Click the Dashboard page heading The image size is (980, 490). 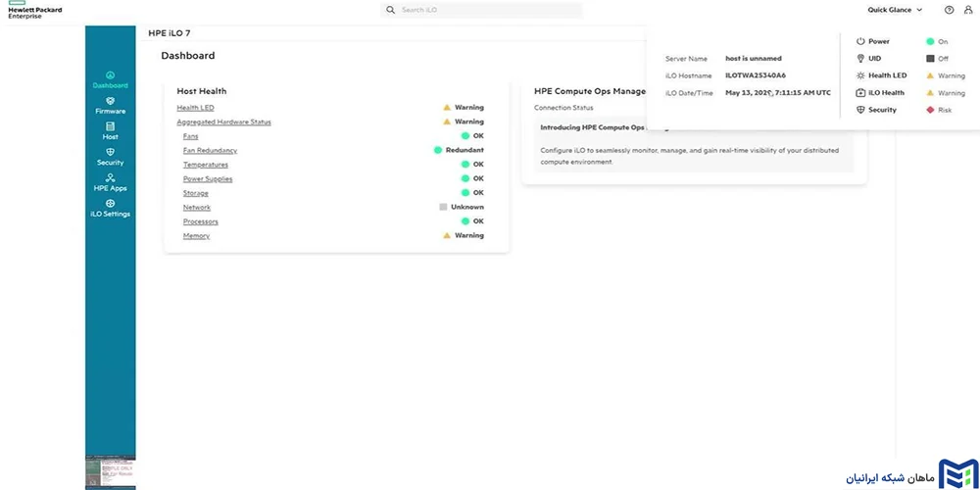[188, 56]
